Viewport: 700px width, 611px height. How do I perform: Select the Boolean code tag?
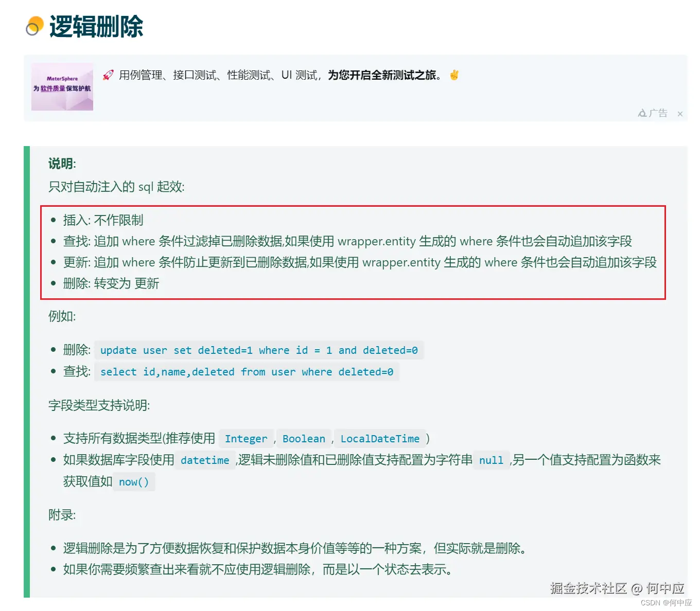tap(304, 439)
